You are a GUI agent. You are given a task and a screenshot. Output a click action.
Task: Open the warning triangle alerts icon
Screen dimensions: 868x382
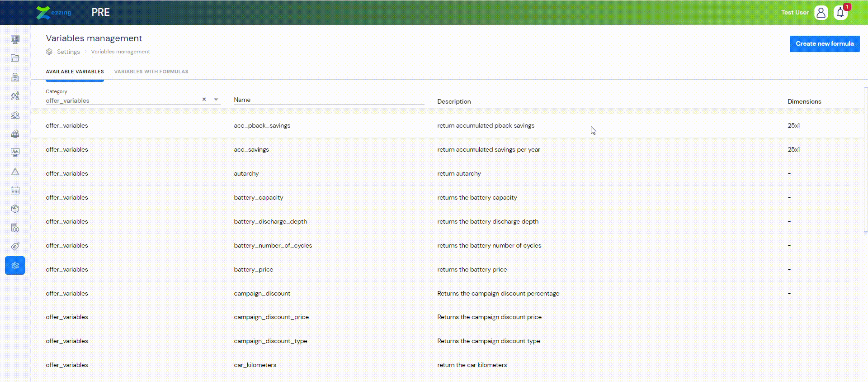click(x=15, y=172)
